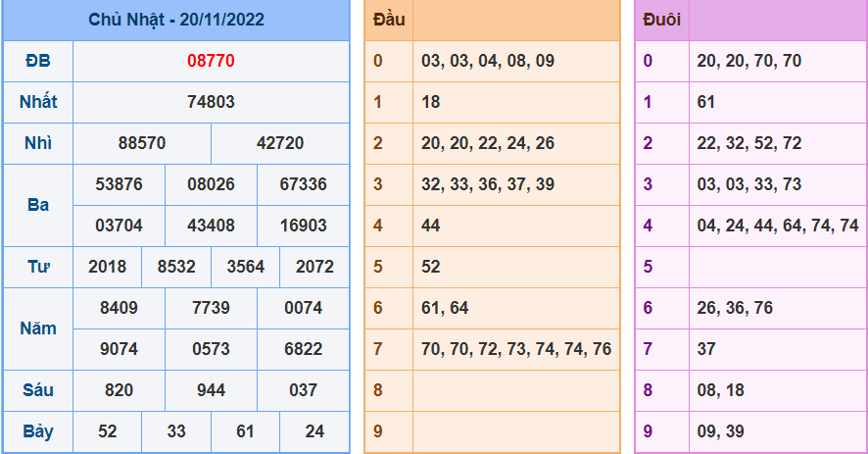Screen dimensions: 868x454
Task: Select fifth prize number 6822
Action: click(x=304, y=349)
